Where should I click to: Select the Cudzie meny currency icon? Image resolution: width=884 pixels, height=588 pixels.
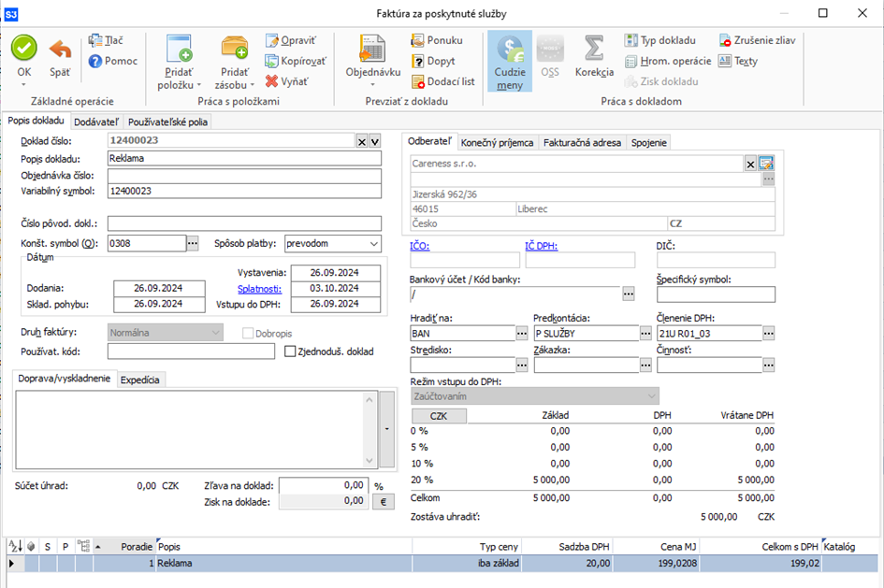510,48
